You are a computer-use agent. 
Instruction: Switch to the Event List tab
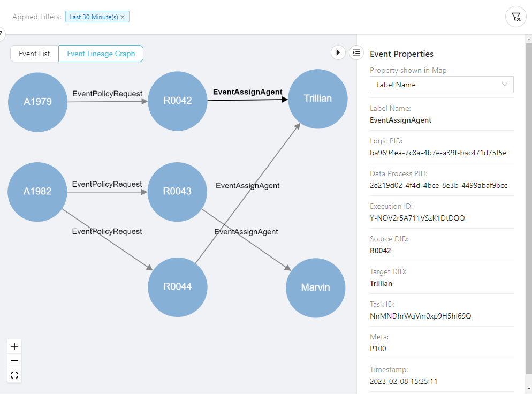coord(34,54)
